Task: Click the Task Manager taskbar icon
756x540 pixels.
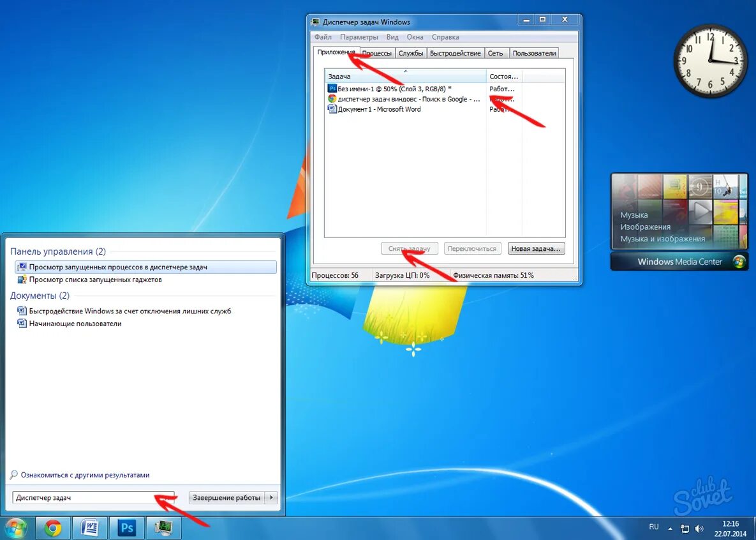Action: tap(165, 529)
